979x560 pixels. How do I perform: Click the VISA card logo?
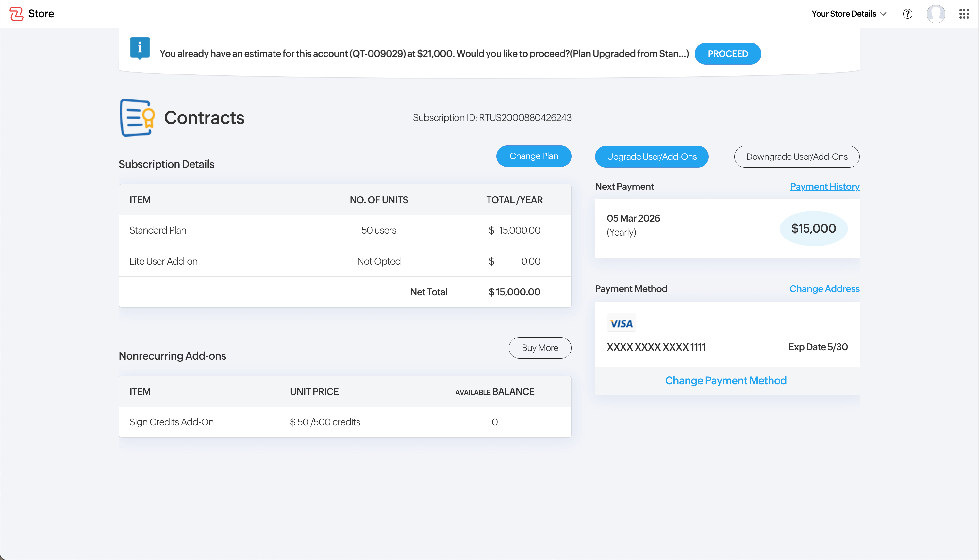point(621,323)
